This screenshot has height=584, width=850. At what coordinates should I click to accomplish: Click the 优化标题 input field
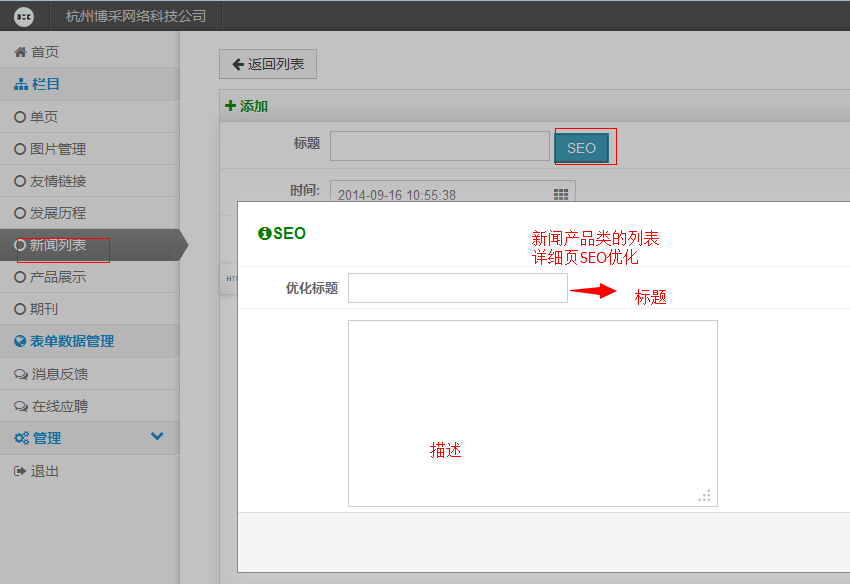tap(457, 288)
